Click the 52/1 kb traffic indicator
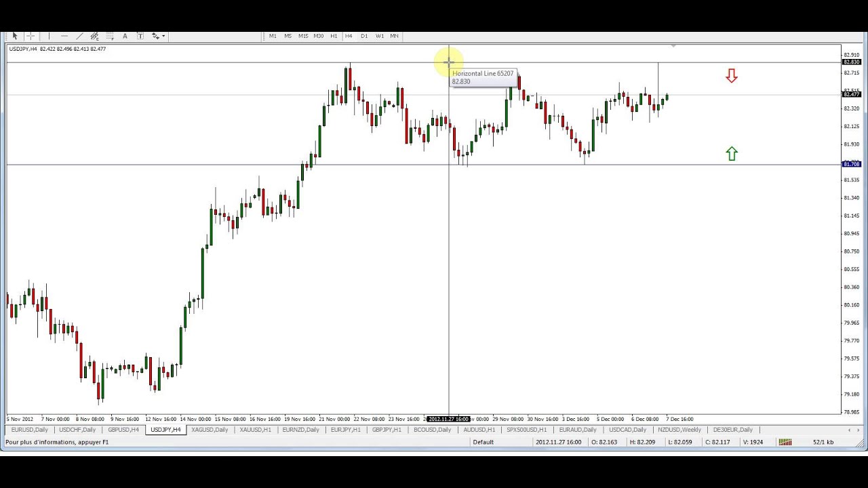This screenshot has width=868, height=488. 823,442
